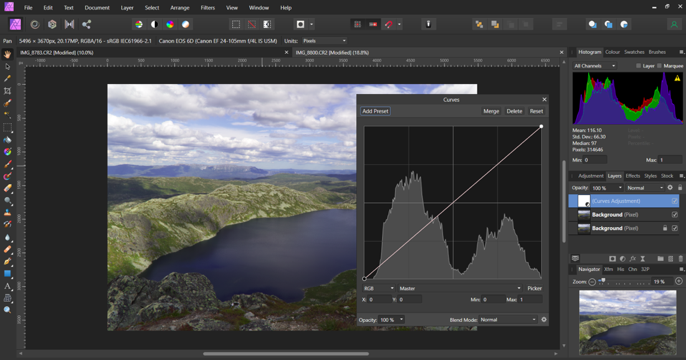Screen dimensions: 686x360
Task: Click the Curves Max input field
Action: 530,299
